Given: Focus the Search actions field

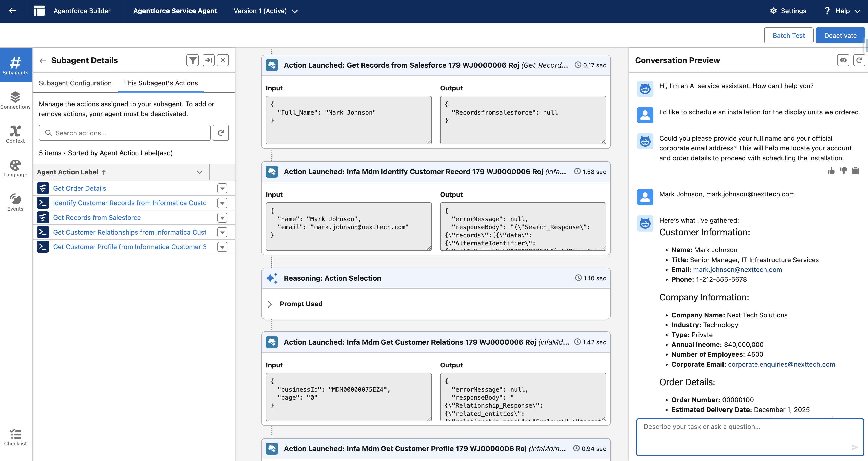Looking at the screenshot, I should pyautogui.click(x=125, y=133).
